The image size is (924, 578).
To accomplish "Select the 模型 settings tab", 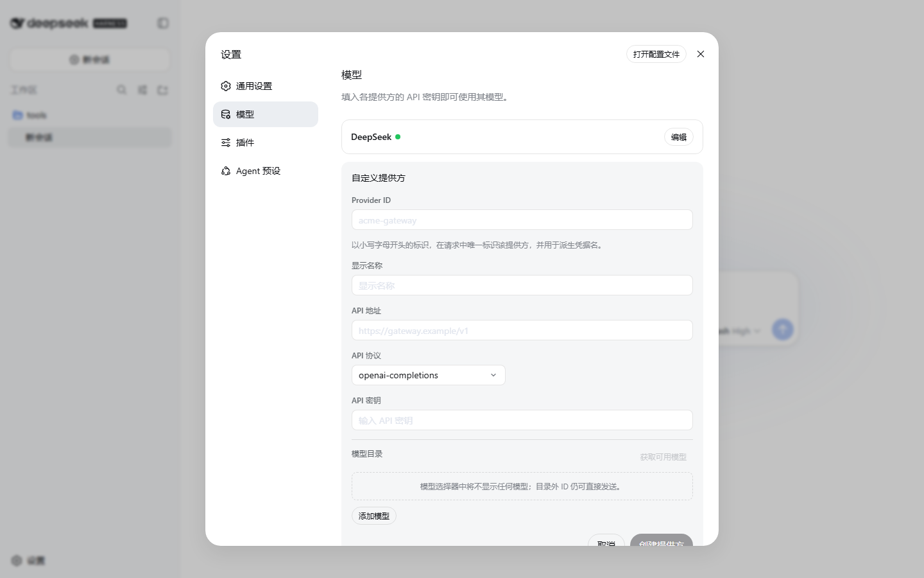I will pos(266,114).
